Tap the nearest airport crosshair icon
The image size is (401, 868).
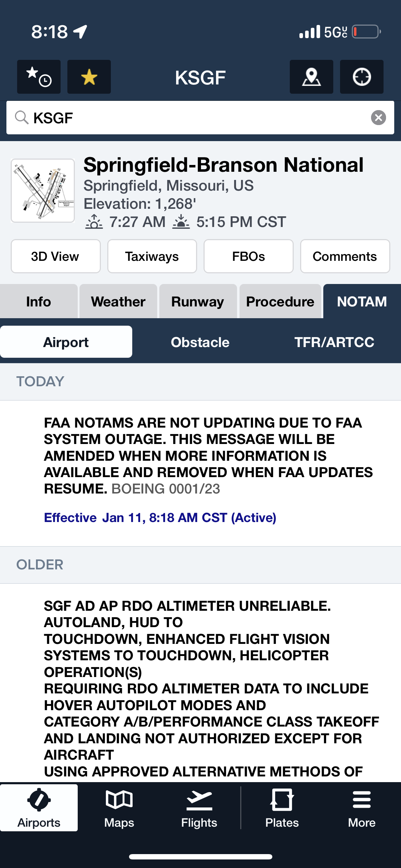pyautogui.click(x=361, y=77)
